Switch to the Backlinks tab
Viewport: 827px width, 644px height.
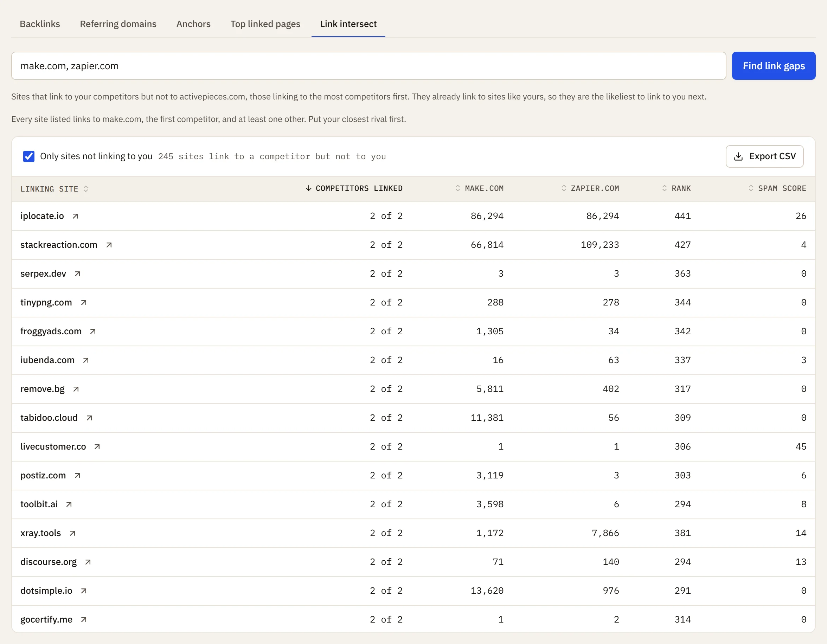tap(40, 24)
